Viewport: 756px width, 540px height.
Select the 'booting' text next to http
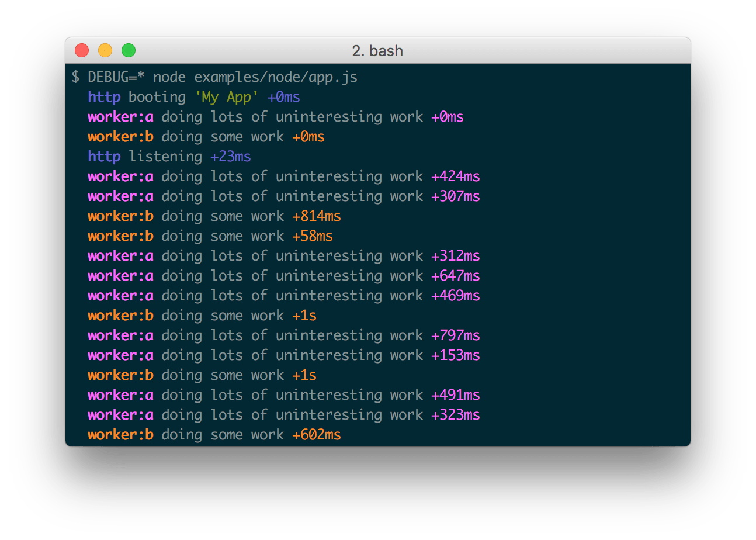pos(157,96)
